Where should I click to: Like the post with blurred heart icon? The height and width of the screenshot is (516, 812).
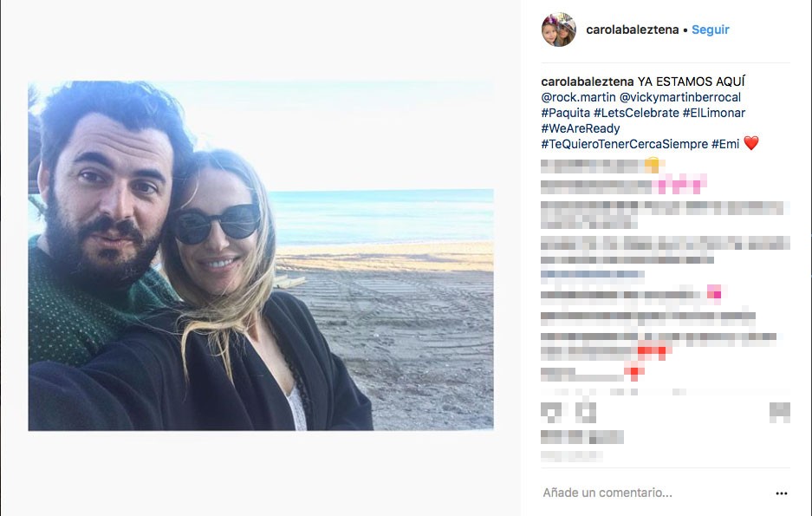(x=551, y=413)
